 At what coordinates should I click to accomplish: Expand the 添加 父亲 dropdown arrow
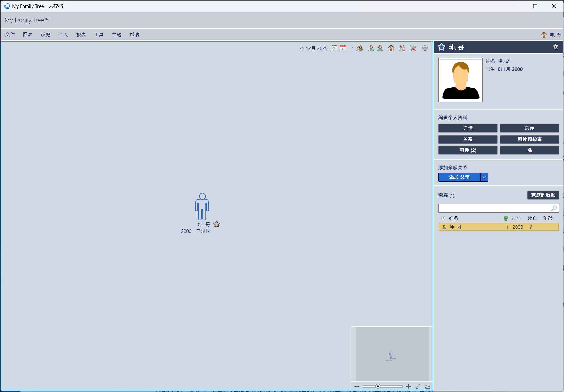click(485, 177)
